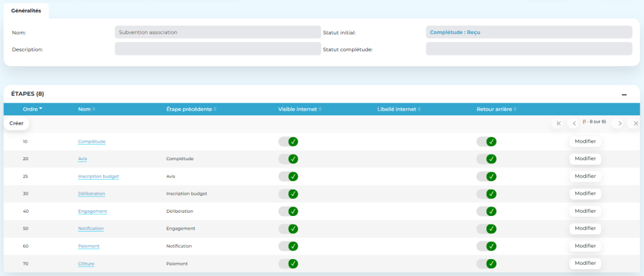Toggle Visible internet for Paiement row

[x=288, y=246]
